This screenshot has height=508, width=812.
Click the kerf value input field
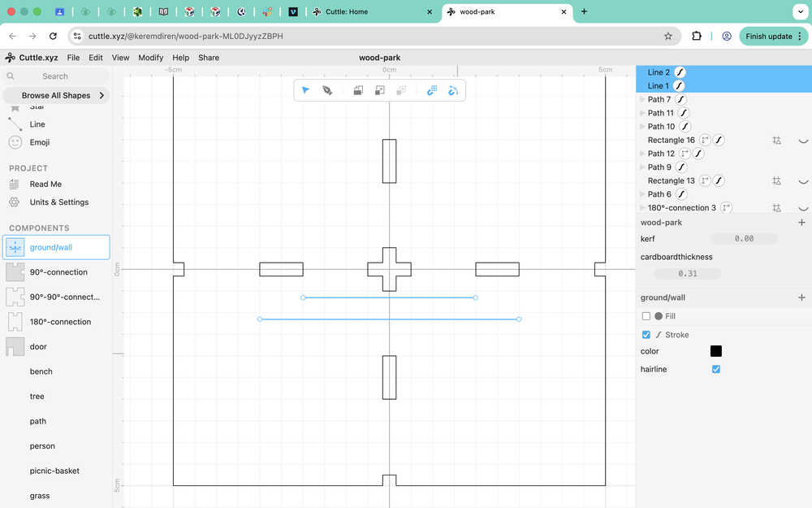744,239
